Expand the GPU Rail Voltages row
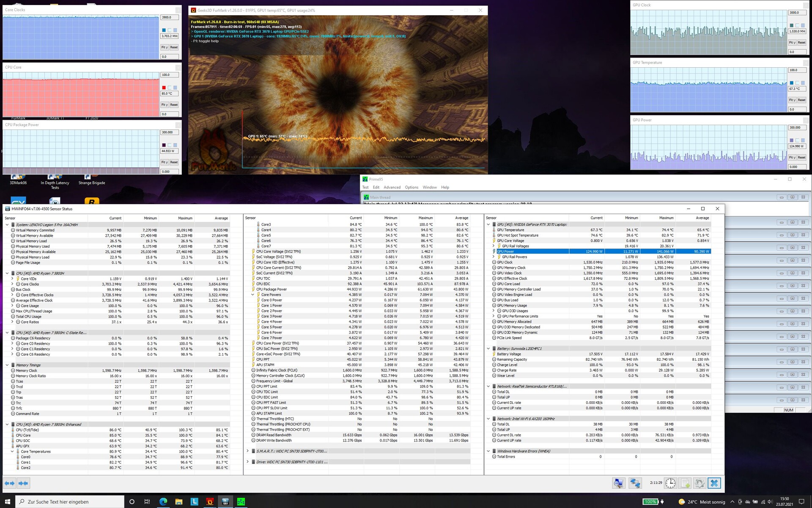The image size is (812, 508). [494, 246]
